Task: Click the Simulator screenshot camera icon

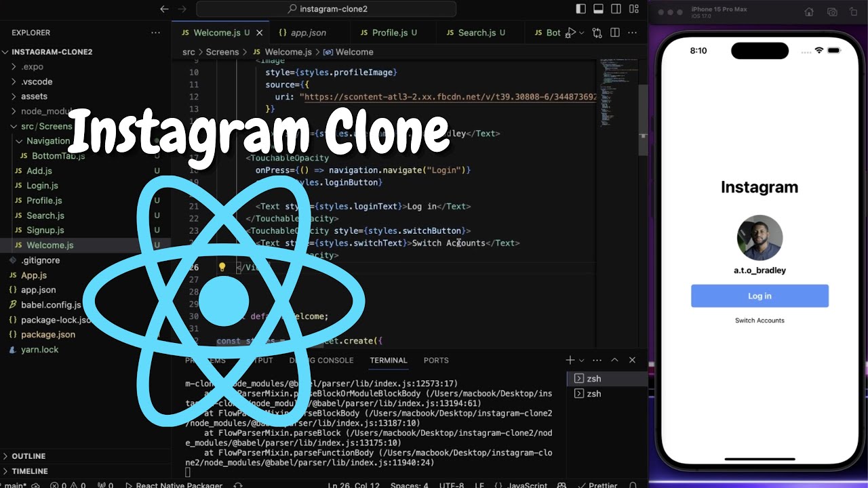Action: [831, 12]
